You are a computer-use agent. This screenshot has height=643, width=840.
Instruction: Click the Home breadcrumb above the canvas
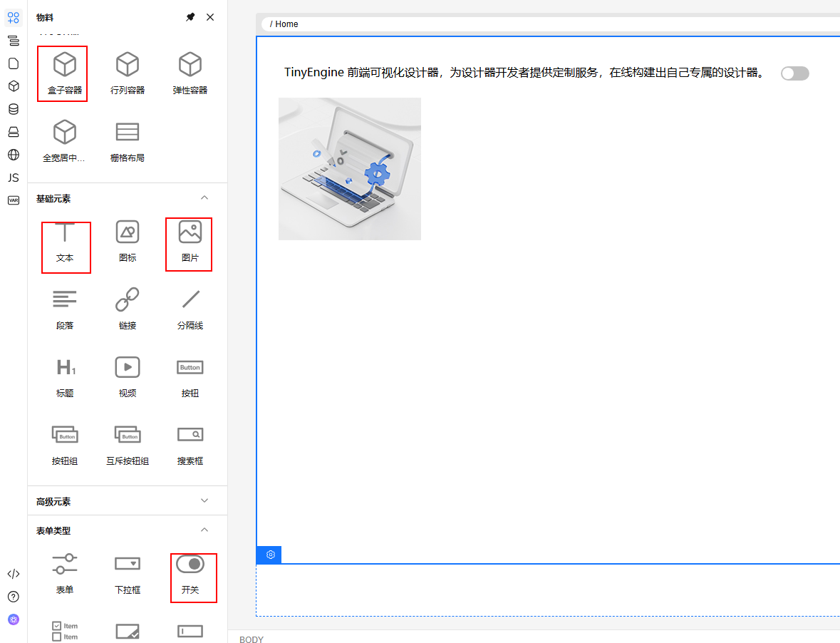coord(285,24)
